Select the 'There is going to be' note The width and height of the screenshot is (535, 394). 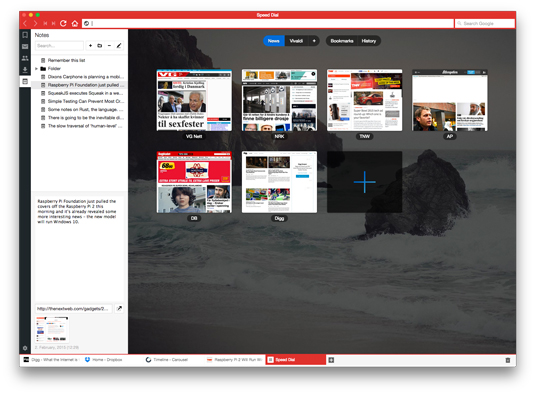point(79,118)
